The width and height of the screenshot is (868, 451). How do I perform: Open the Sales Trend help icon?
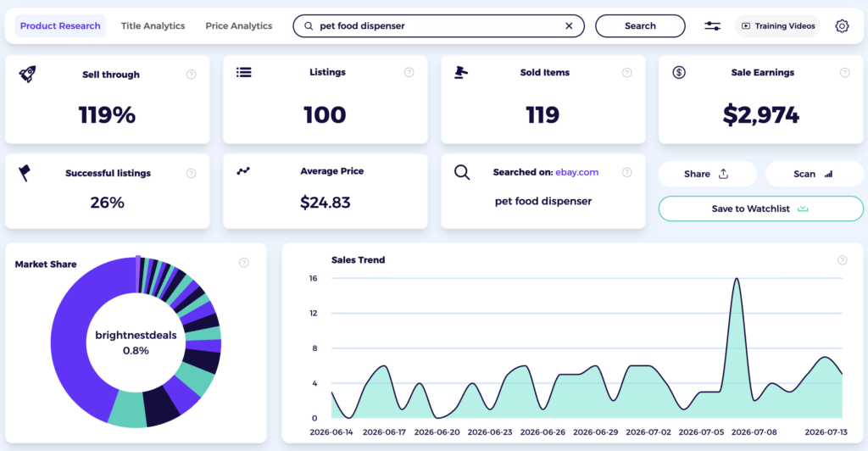click(x=842, y=260)
